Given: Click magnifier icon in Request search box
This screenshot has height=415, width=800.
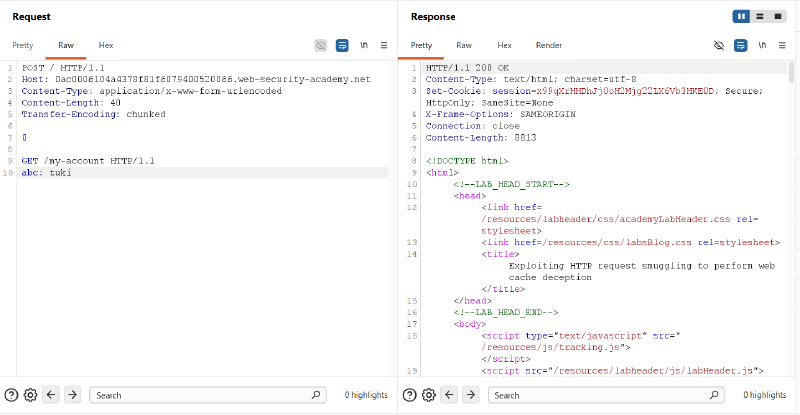Looking at the screenshot, I should (316, 395).
